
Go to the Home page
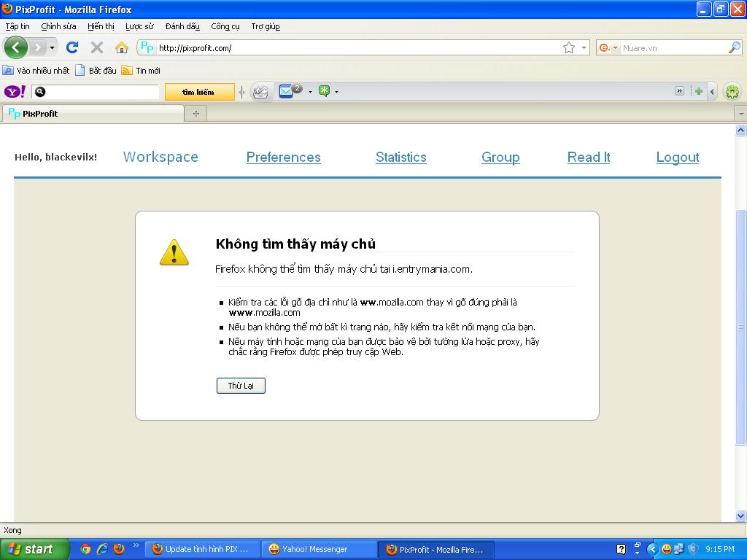click(122, 47)
